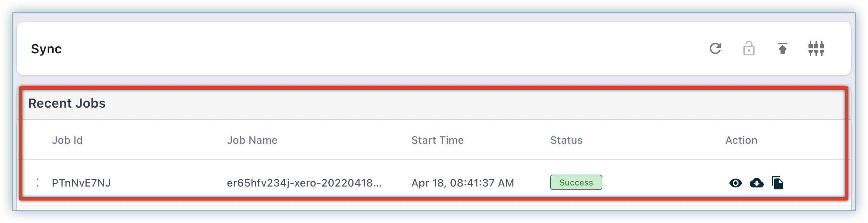Sort by the Job Name column header
The image size is (868, 223).
252,140
